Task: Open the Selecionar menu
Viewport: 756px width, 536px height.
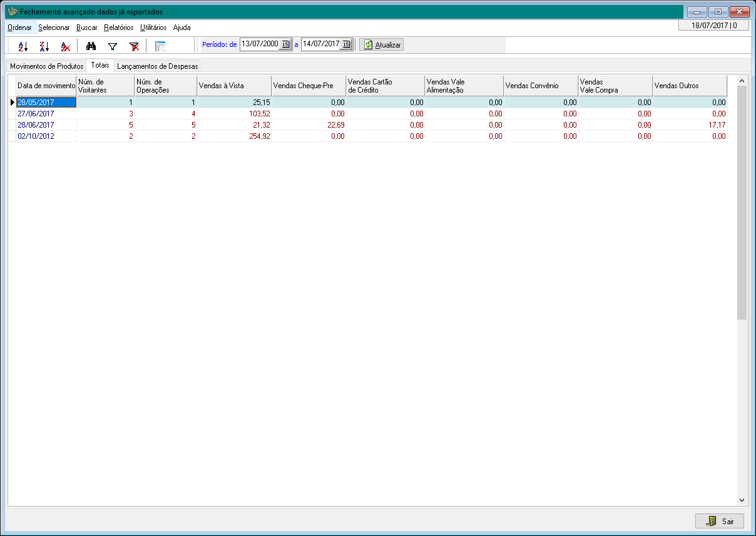Action: 54,28
